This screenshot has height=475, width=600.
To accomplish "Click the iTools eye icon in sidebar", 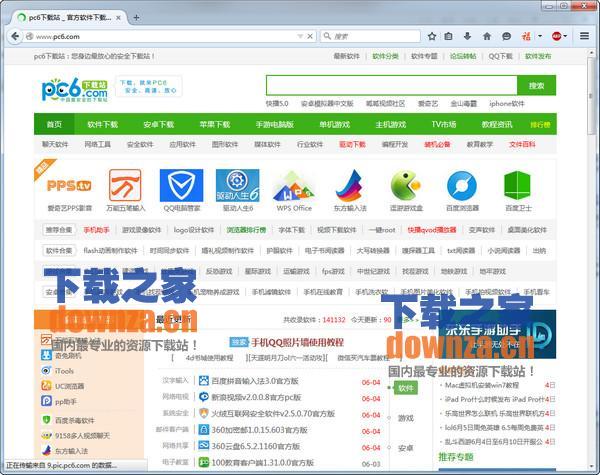I will [46, 371].
